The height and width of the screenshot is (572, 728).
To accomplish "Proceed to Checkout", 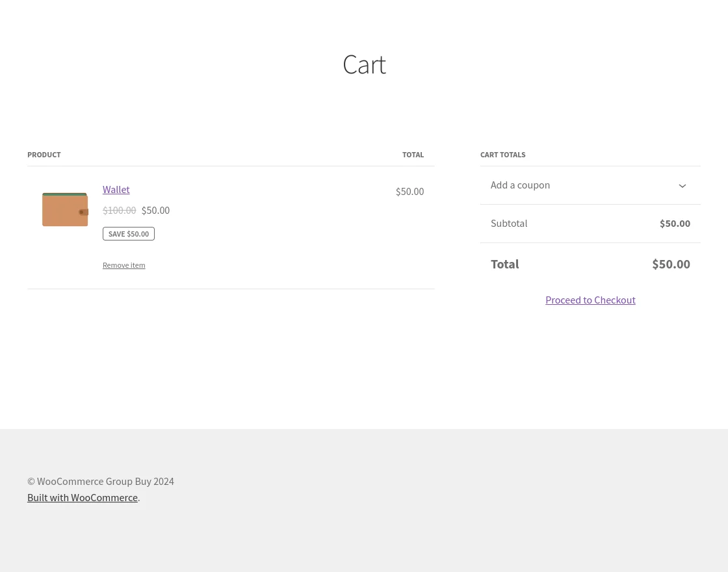I will 590,300.
